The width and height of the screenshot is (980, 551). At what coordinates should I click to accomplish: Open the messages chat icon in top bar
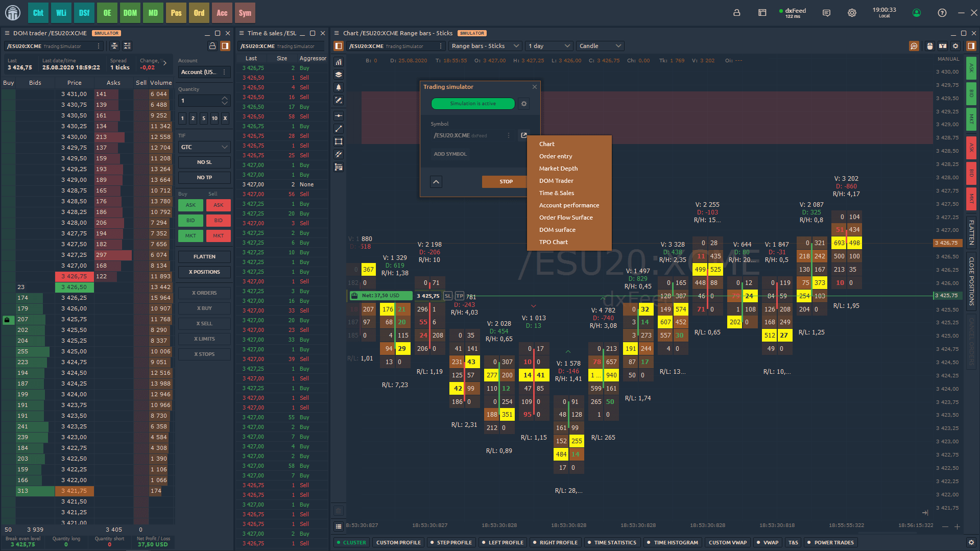826,13
